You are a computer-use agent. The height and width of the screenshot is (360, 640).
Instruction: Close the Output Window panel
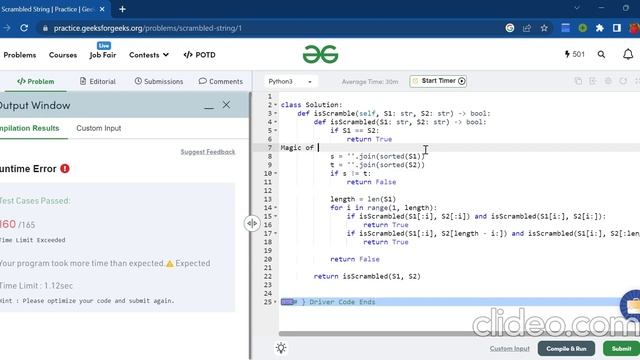[227, 105]
